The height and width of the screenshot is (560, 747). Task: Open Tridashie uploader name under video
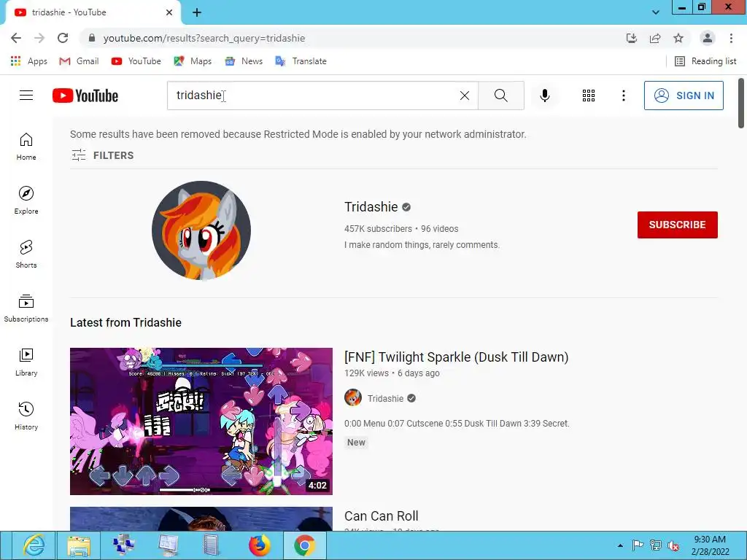pos(385,399)
